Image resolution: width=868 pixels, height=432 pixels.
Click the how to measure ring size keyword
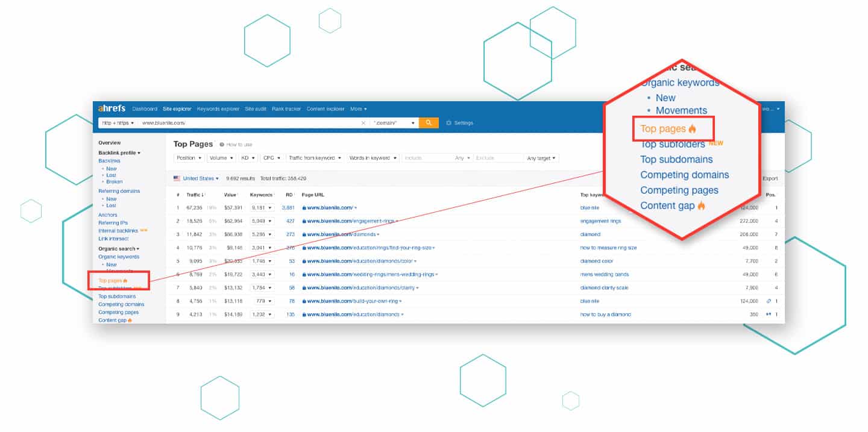click(608, 248)
